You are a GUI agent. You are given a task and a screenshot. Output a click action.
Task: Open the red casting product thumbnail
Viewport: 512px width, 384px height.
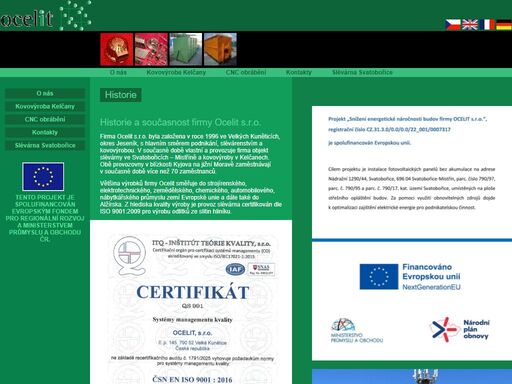117,49
